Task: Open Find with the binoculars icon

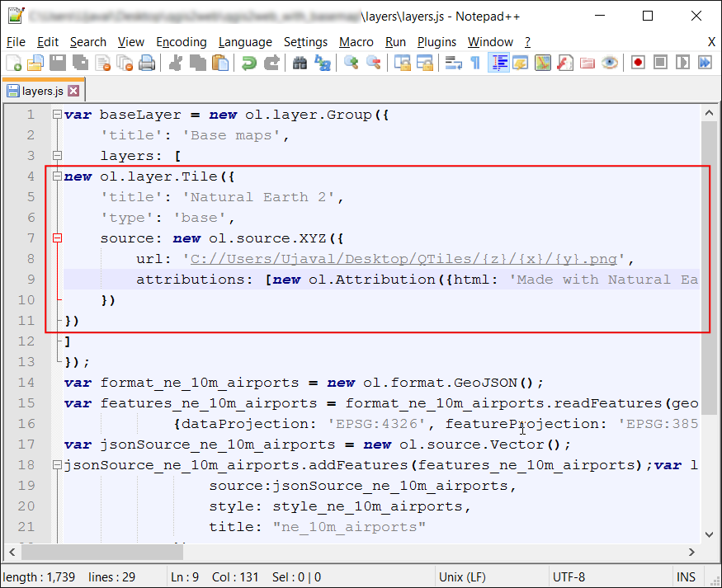Action: tap(300, 63)
